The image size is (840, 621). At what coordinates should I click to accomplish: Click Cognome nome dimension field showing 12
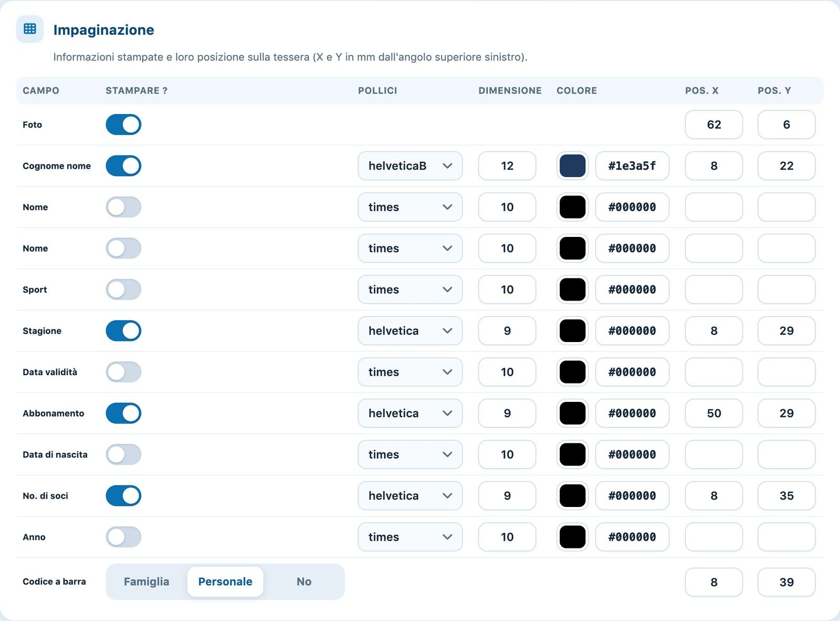(507, 165)
